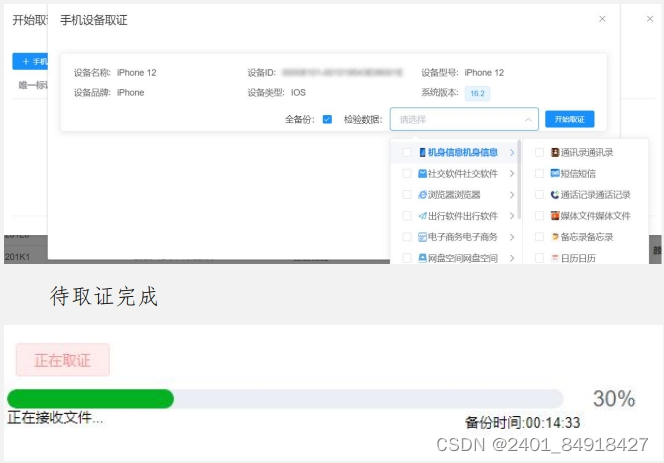Tick the 通讯录 checkbox

tap(540, 152)
